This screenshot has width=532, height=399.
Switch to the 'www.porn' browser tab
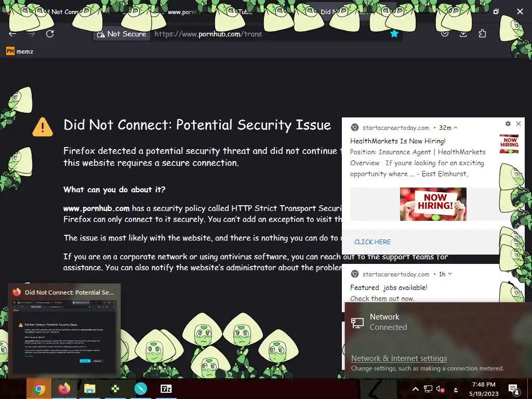point(182,12)
